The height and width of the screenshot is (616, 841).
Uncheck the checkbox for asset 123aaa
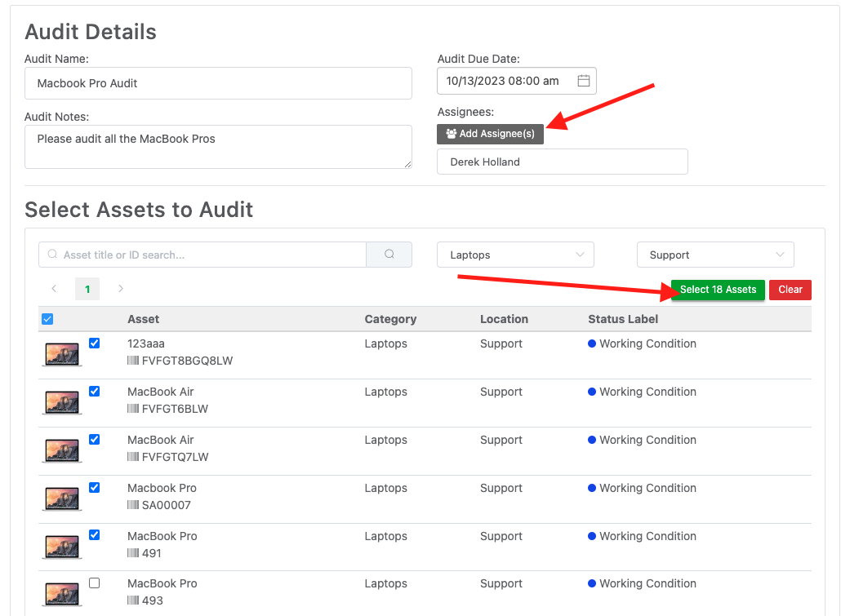point(94,343)
